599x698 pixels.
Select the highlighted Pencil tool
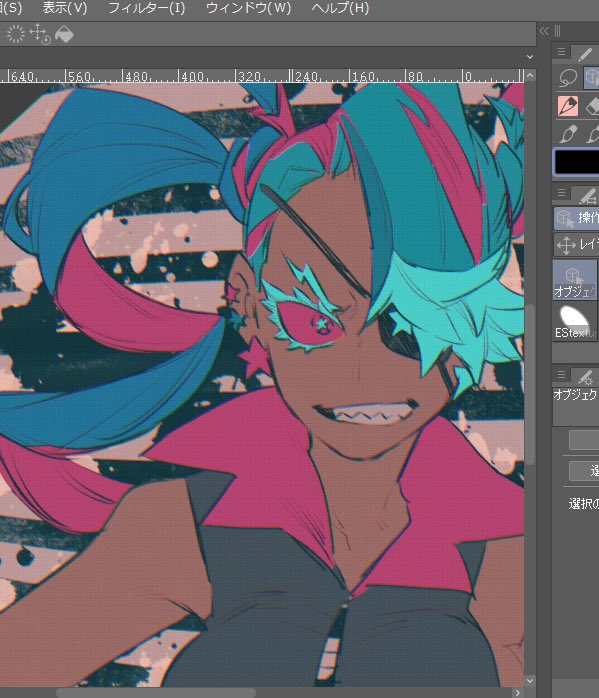(x=568, y=106)
